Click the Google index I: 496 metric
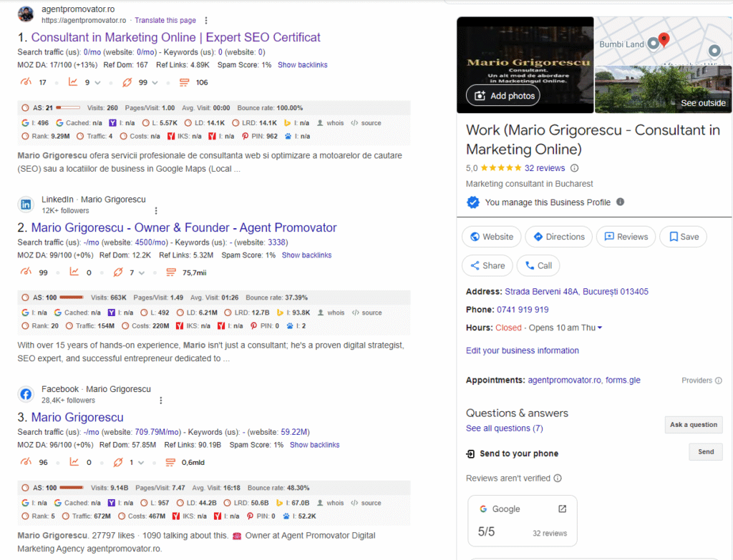 35,123
